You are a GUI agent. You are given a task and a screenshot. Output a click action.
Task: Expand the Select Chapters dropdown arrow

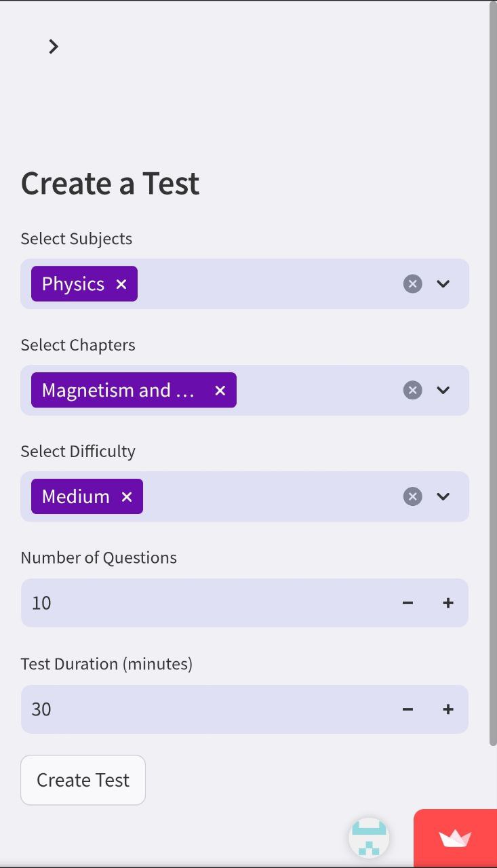click(443, 390)
